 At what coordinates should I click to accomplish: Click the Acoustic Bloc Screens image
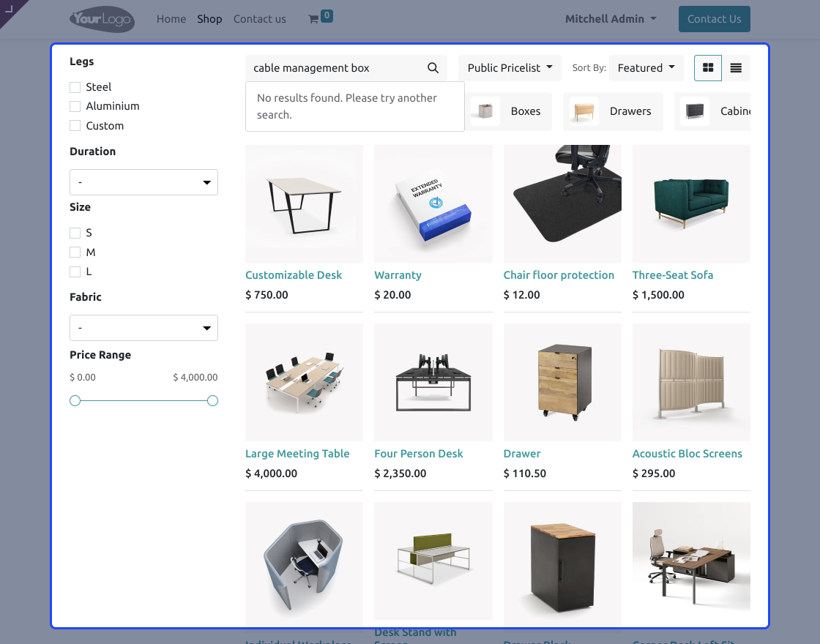click(x=691, y=383)
